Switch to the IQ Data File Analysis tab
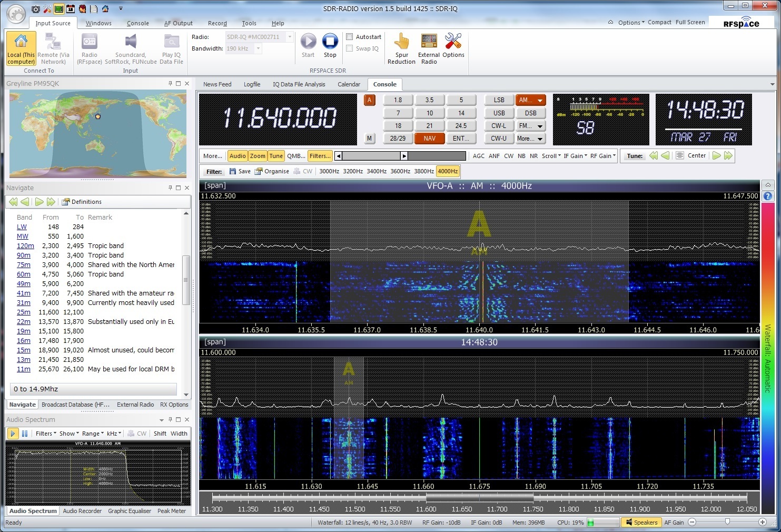The width and height of the screenshot is (781, 532). [299, 84]
